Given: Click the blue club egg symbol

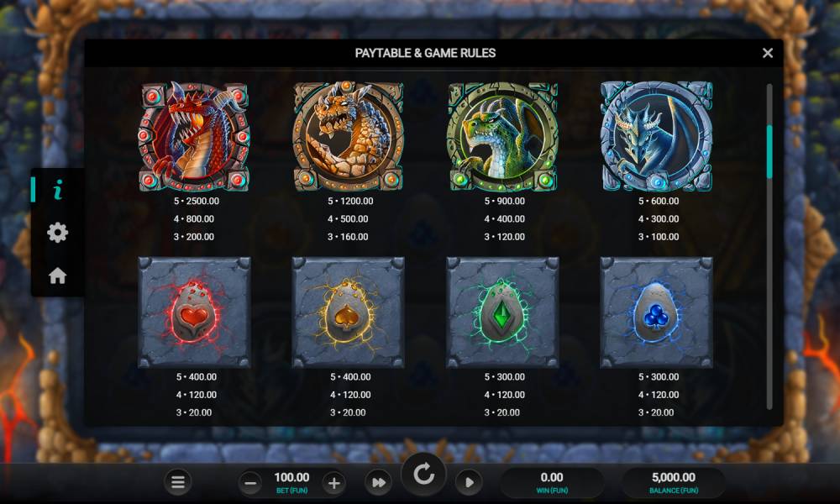Looking at the screenshot, I should pos(657,312).
